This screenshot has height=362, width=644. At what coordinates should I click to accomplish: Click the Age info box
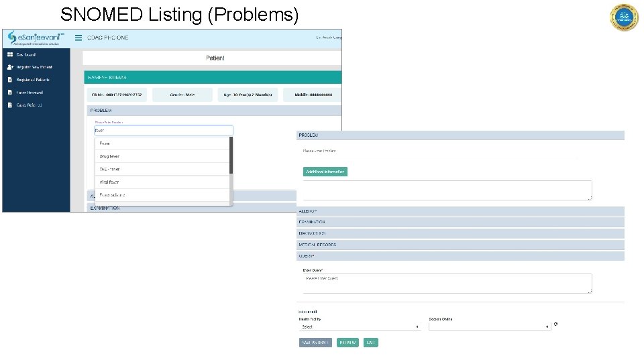point(248,95)
